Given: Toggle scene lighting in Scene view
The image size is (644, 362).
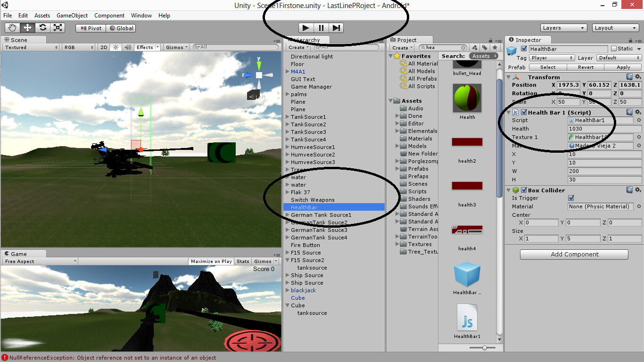Looking at the screenshot, I should [x=116, y=47].
